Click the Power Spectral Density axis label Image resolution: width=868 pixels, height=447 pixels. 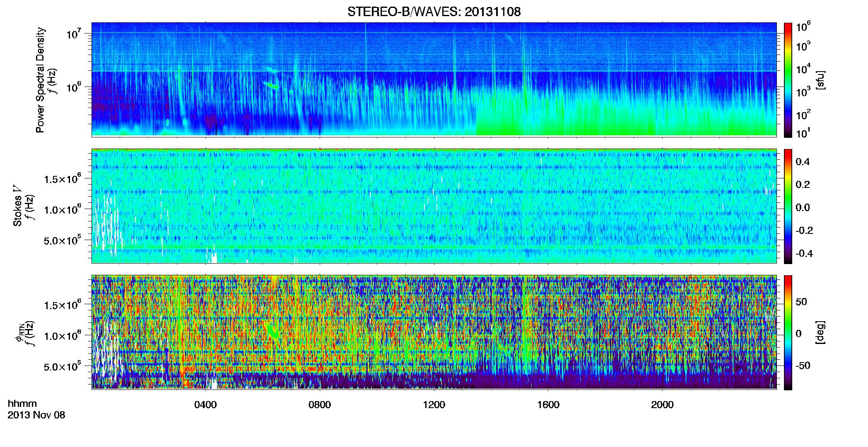tap(40, 80)
